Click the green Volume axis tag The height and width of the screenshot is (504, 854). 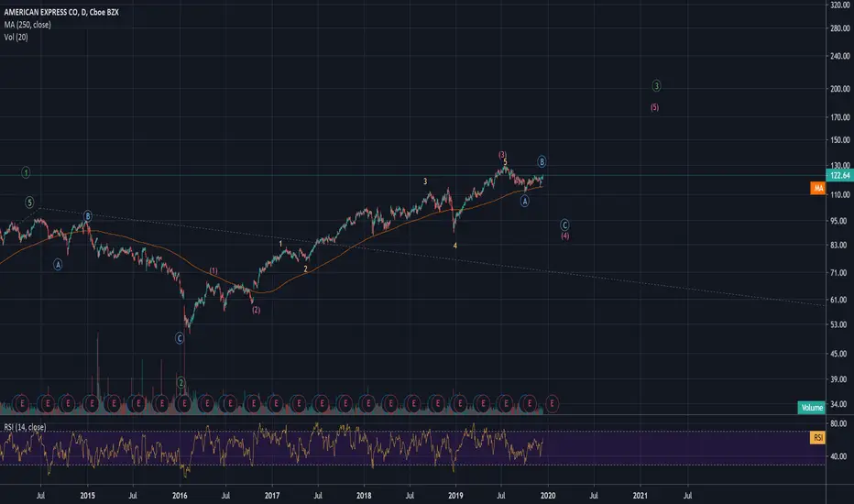(x=812, y=408)
